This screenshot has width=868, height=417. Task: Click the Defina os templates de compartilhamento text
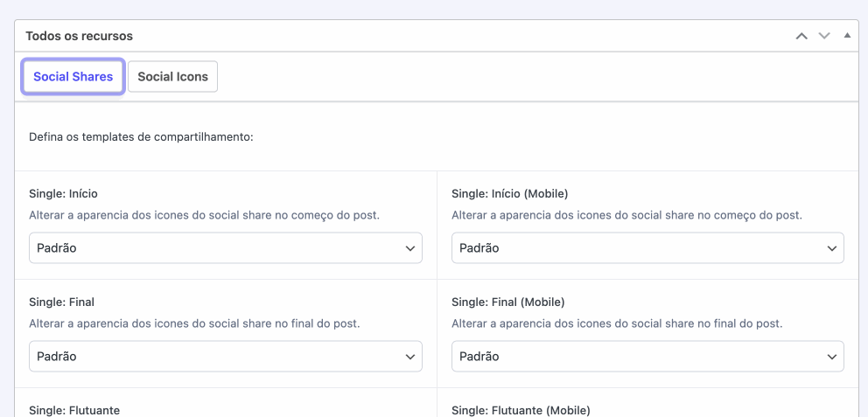(141, 137)
